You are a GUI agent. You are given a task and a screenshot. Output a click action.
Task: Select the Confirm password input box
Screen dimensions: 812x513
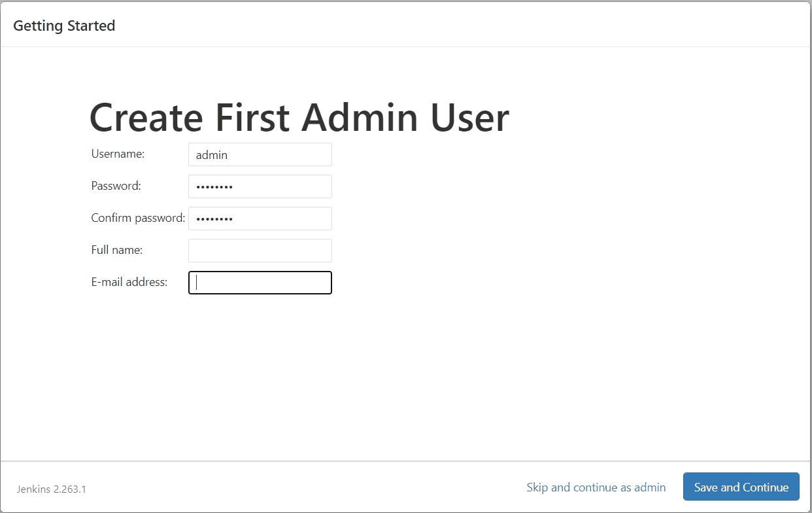point(260,218)
